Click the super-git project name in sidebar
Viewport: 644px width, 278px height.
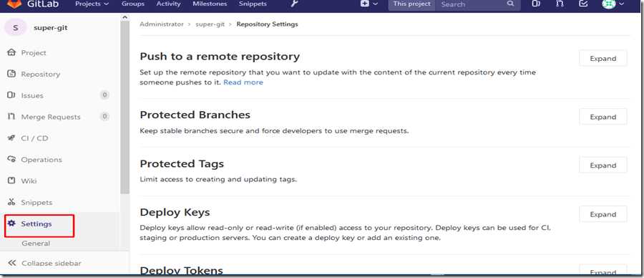click(x=51, y=28)
